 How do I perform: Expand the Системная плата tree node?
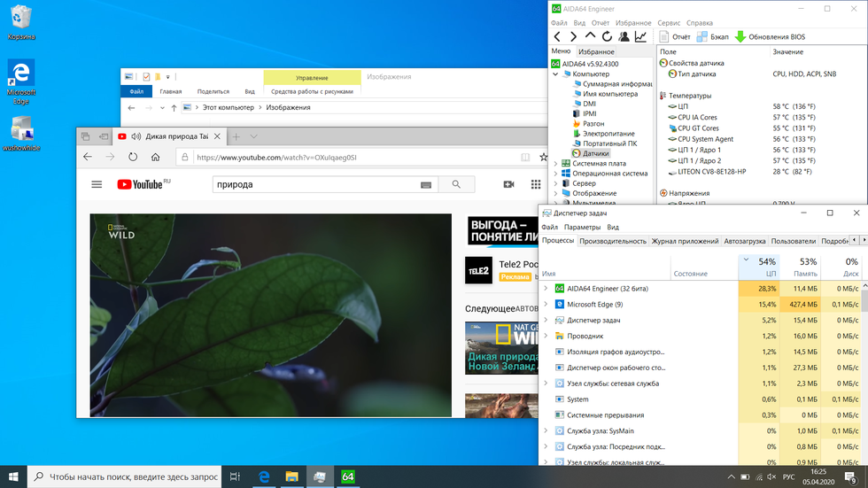click(556, 164)
